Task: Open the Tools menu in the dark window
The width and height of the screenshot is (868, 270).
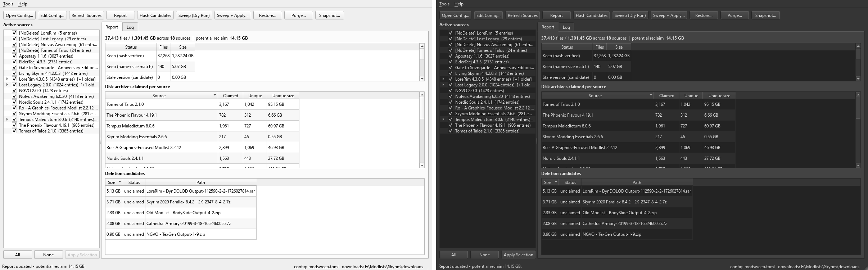Action: pos(444,4)
